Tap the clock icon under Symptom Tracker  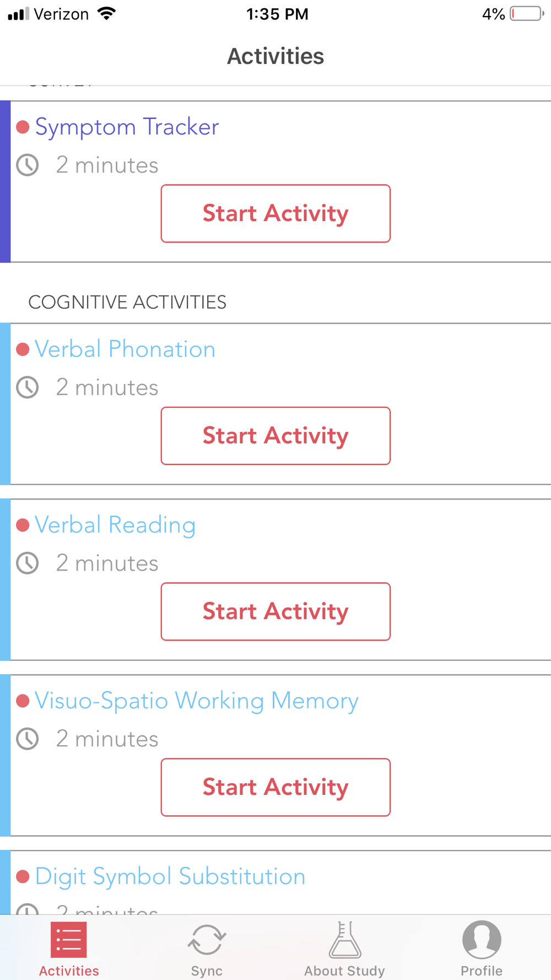[28, 165]
